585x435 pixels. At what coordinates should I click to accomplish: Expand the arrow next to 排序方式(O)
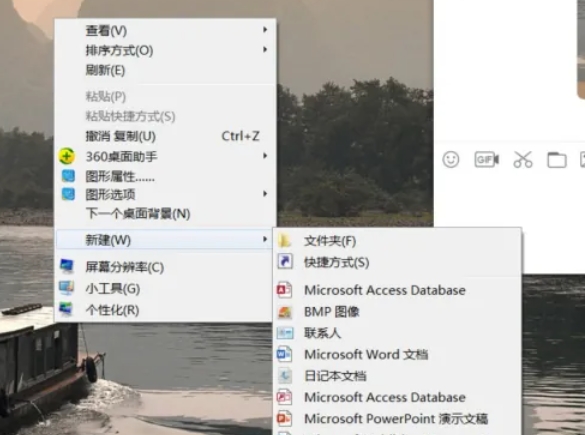(265, 49)
